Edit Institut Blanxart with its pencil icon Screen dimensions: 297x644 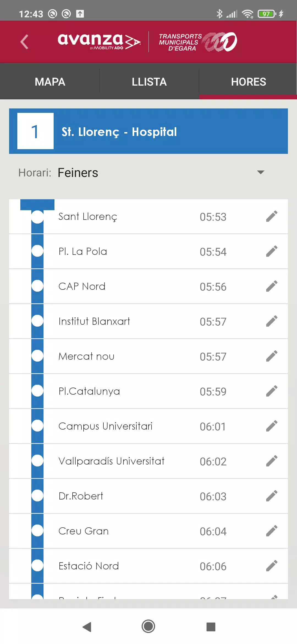(x=272, y=321)
